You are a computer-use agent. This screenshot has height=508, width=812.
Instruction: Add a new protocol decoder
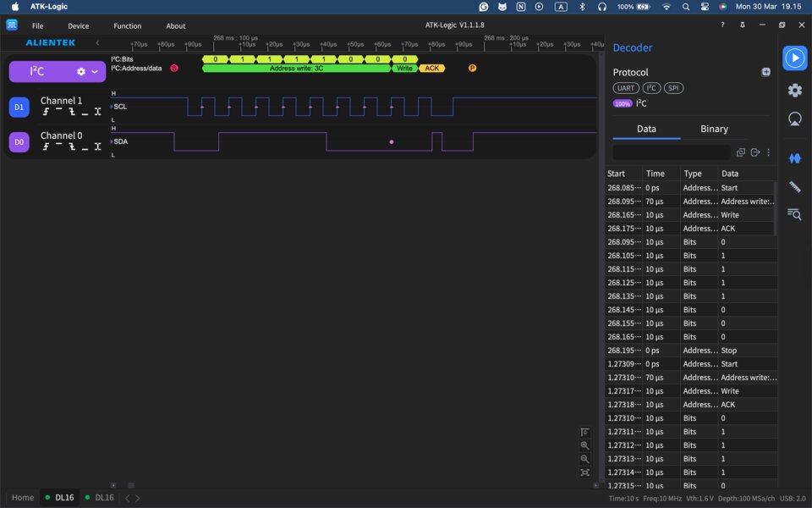coord(765,72)
